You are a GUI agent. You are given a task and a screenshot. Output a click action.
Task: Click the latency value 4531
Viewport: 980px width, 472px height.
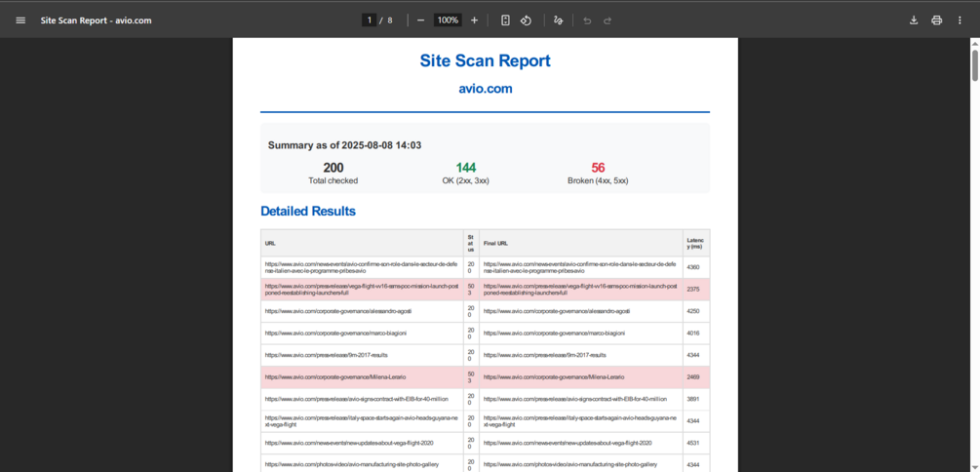click(x=693, y=443)
